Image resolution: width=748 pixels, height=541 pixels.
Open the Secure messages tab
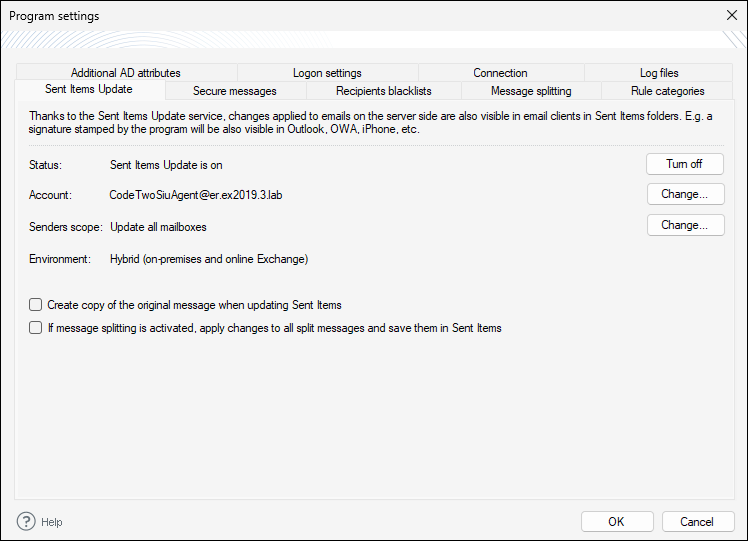235,91
